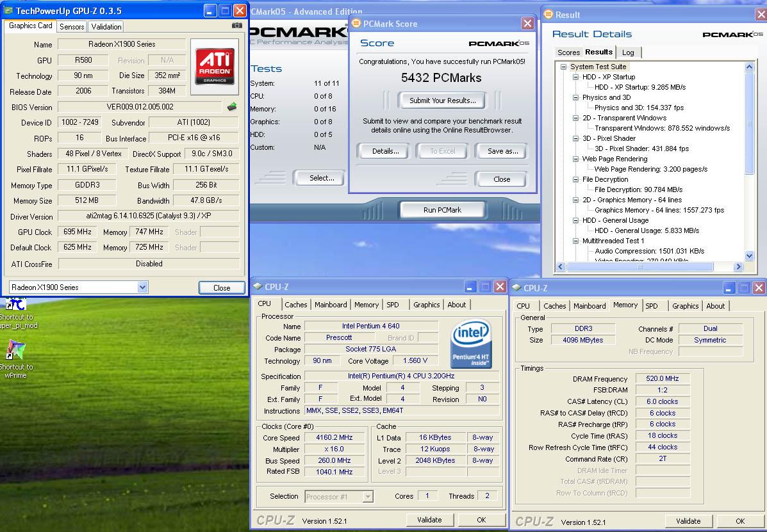Close the PCMark Score window with X
Image resolution: width=767 pixels, height=532 pixels.
528,24
